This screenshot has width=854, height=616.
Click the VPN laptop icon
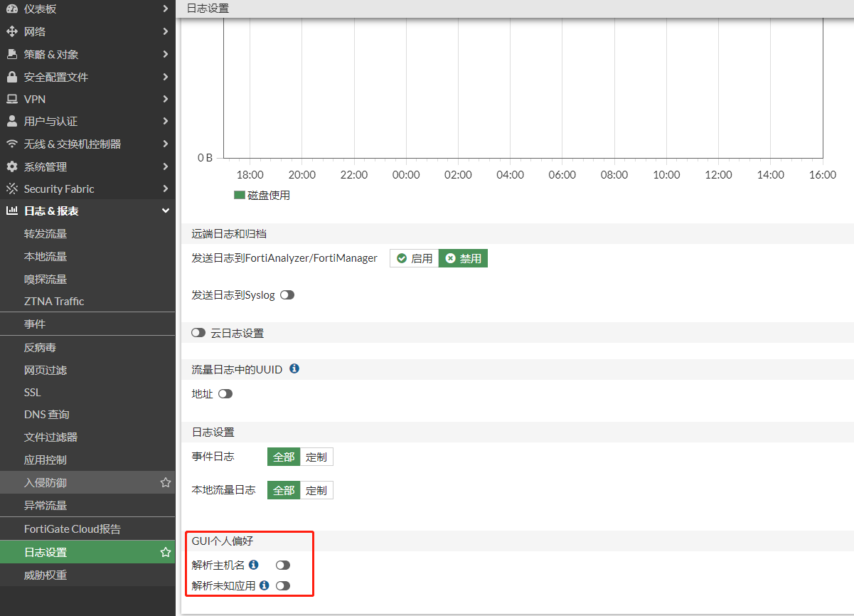point(11,99)
